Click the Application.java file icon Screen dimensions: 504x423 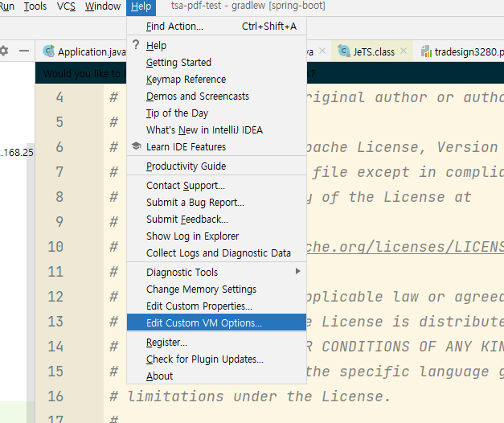(49, 51)
